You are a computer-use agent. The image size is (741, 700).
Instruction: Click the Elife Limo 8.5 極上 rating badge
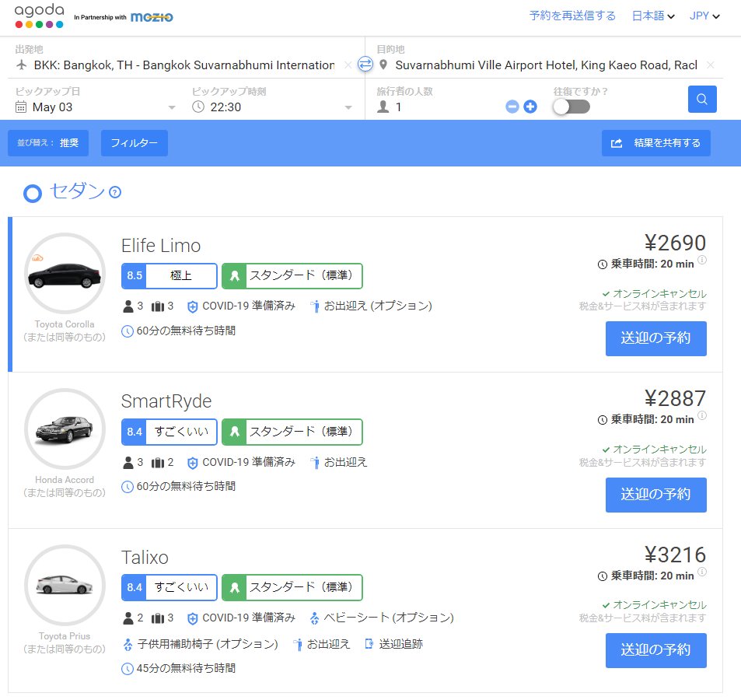170,276
